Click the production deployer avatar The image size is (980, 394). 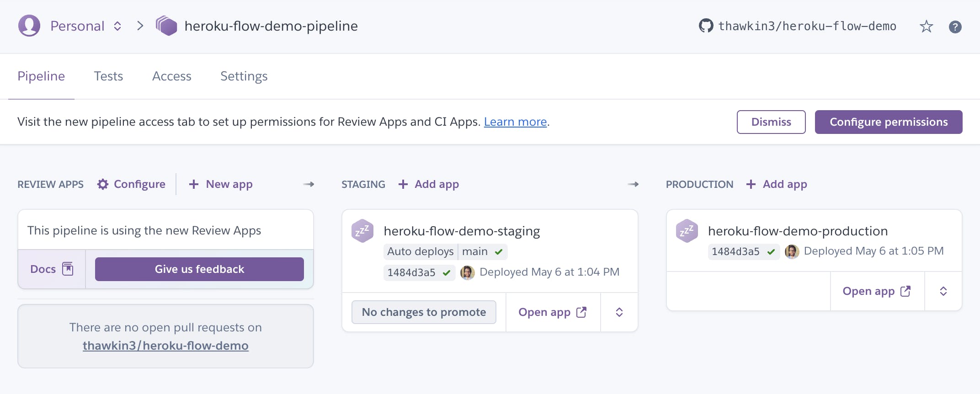point(792,251)
